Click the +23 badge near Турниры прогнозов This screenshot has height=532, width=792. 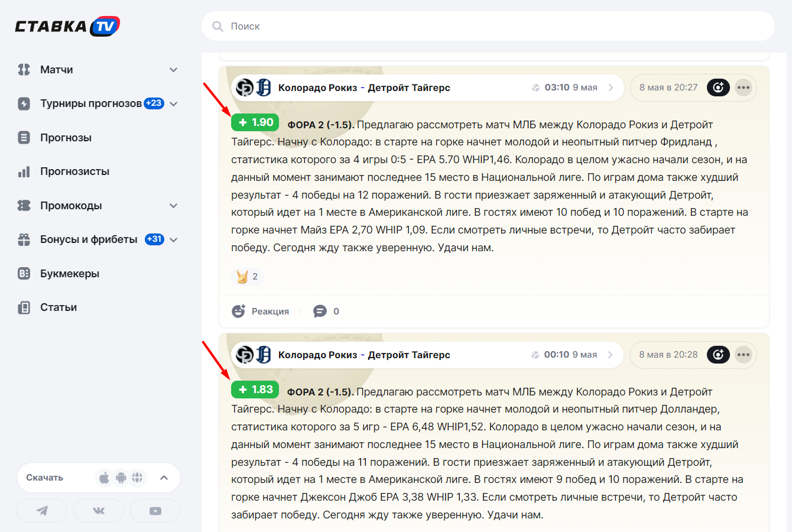coord(154,103)
